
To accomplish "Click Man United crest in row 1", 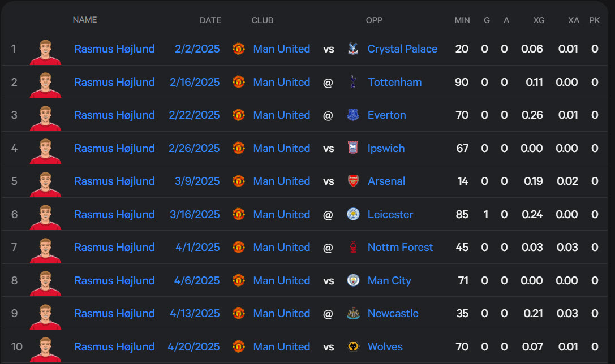I will pyautogui.click(x=238, y=49).
